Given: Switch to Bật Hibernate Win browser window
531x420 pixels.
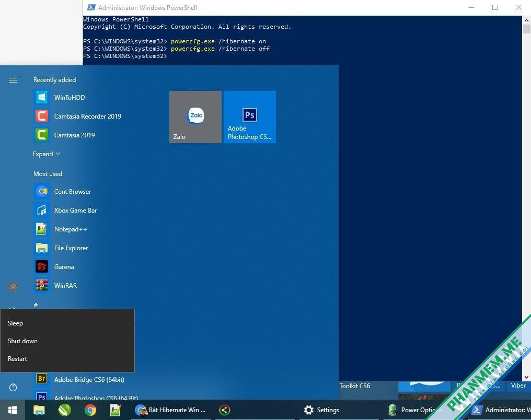Looking at the screenshot, I should 171,410.
